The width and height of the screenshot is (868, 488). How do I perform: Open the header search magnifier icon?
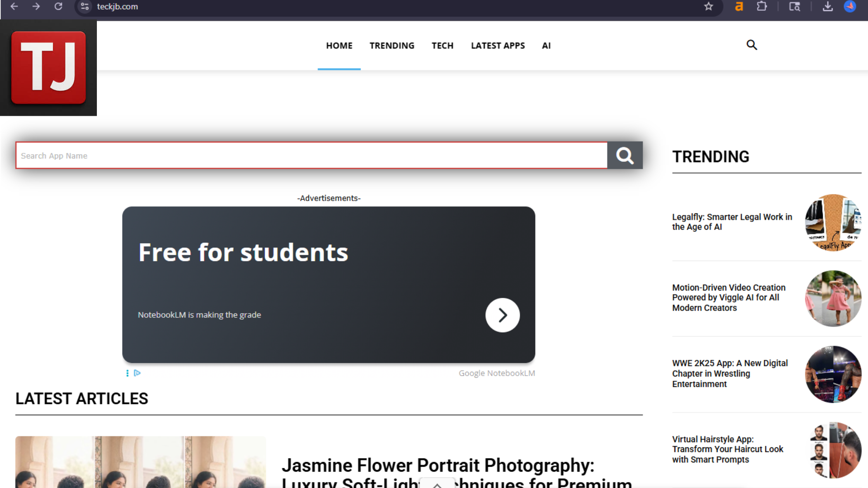(752, 45)
